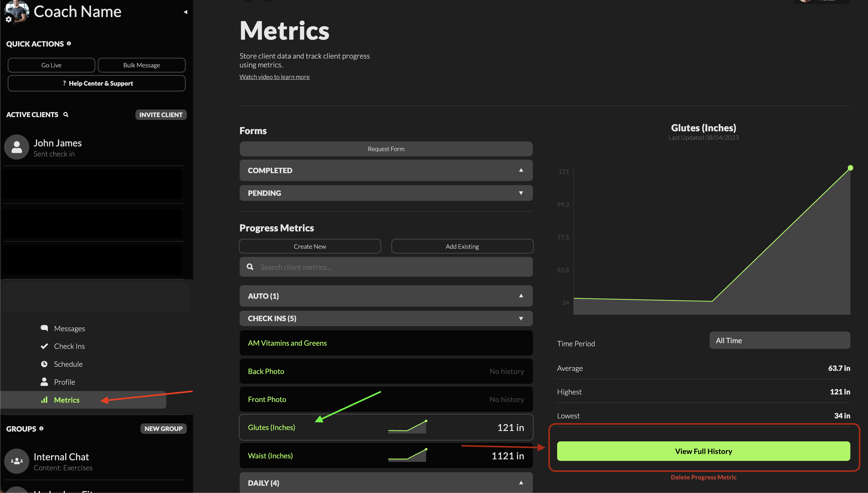Open the Internal Chat group icon
868x493 pixels.
[x=17, y=461]
